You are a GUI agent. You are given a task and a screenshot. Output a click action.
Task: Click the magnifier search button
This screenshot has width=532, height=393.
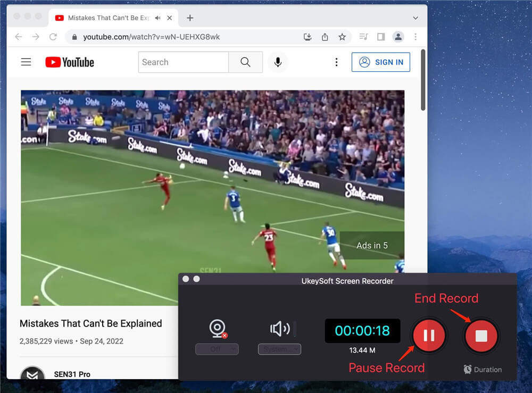[245, 62]
